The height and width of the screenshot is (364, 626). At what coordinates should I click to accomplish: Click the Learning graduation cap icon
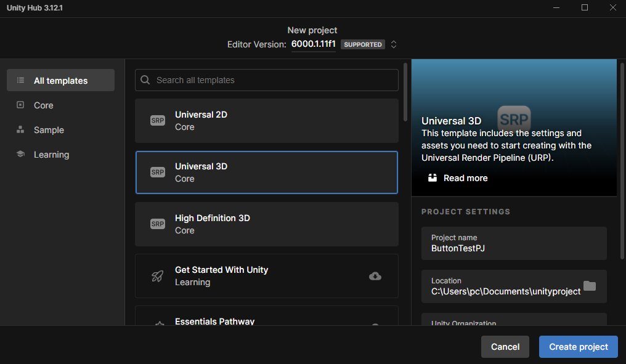pyautogui.click(x=20, y=154)
